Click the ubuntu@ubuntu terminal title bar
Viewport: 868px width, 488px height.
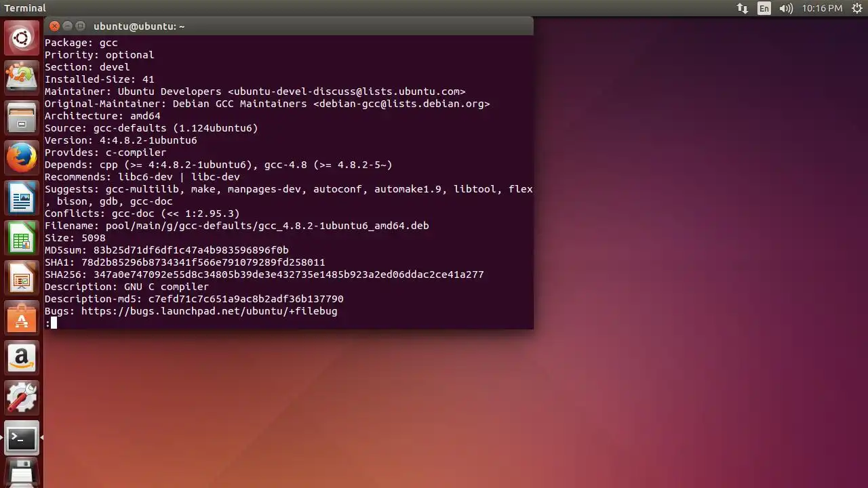click(x=289, y=26)
